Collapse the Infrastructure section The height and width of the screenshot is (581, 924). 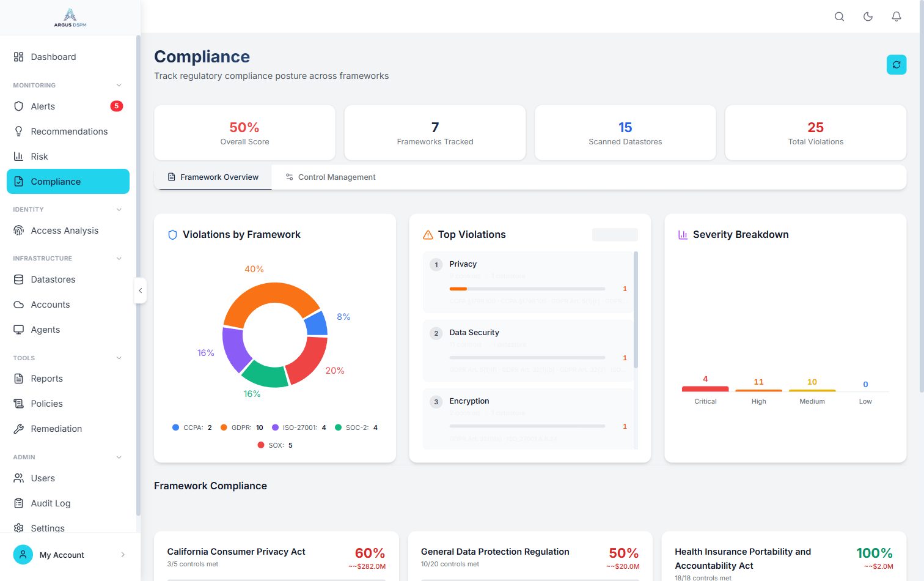click(x=119, y=258)
